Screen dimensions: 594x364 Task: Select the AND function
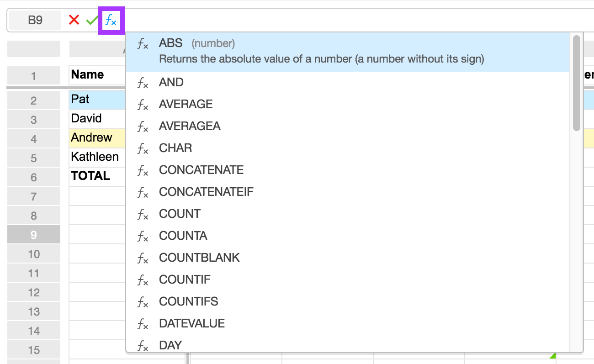pos(171,82)
